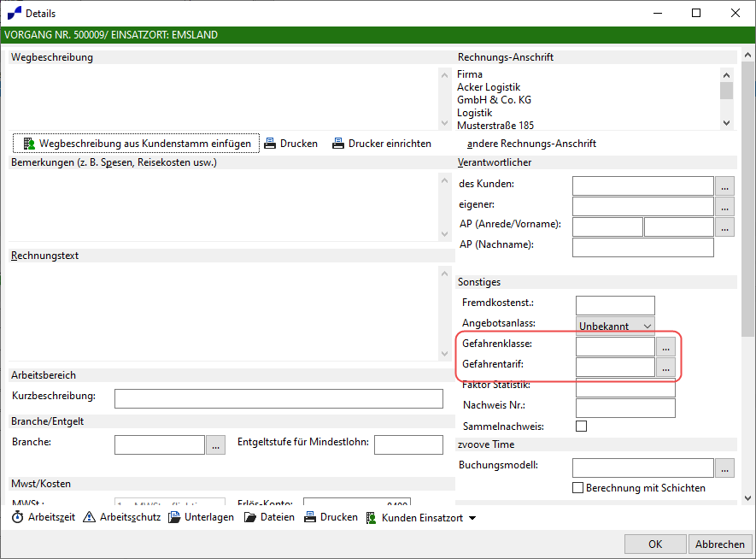Open lookup for Verantwortlicher des Kunden

pos(724,185)
